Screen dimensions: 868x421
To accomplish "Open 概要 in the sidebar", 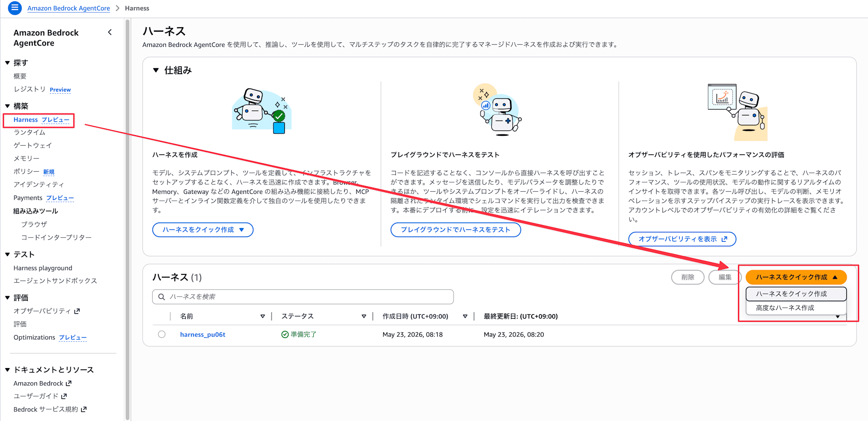I will click(x=20, y=76).
